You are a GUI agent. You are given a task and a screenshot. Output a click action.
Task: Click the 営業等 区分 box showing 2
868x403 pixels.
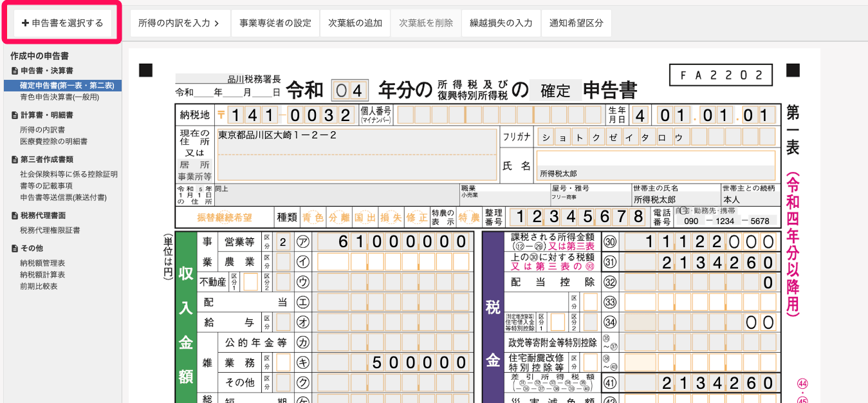pos(283,242)
